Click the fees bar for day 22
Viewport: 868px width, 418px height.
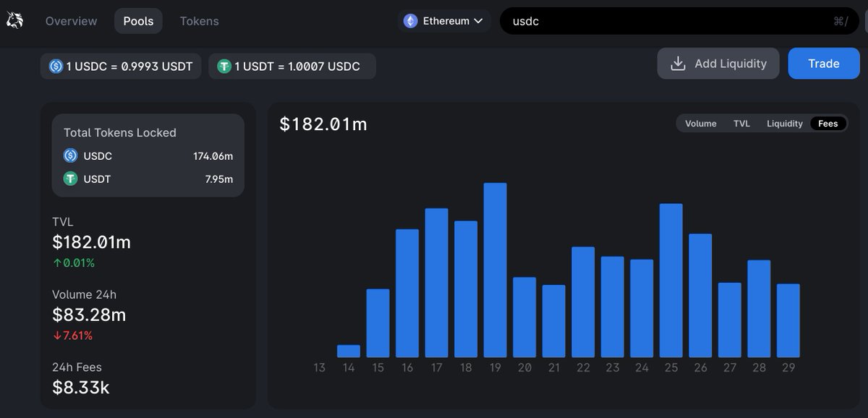(x=583, y=302)
